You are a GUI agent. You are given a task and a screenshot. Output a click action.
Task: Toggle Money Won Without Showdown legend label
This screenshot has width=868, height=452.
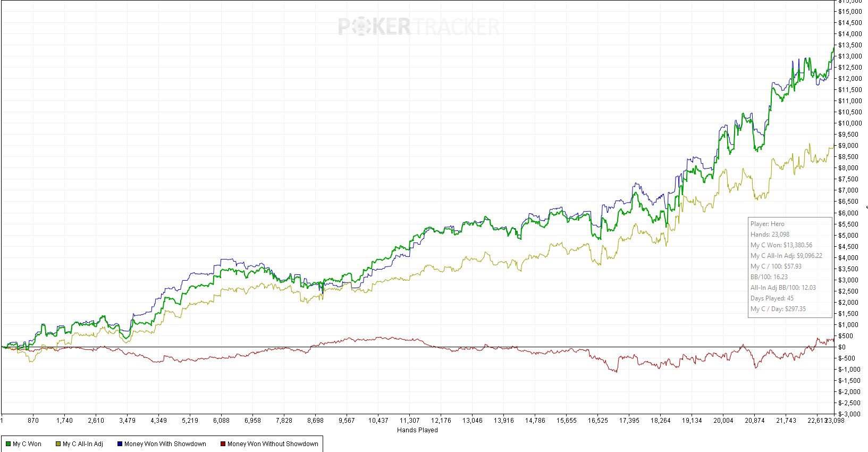click(273, 444)
